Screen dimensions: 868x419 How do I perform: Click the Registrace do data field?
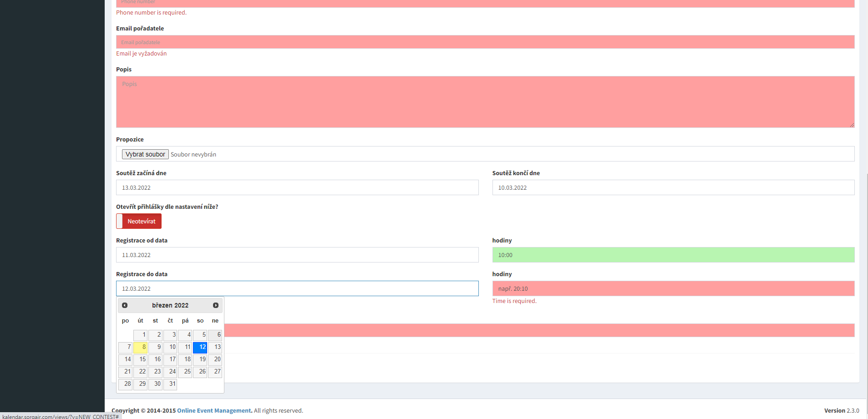tap(297, 288)
